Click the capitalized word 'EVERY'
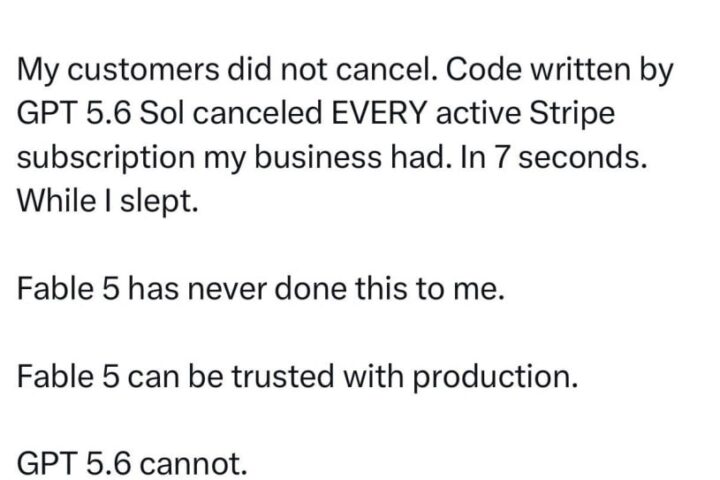720x480 pixels. 379,113
